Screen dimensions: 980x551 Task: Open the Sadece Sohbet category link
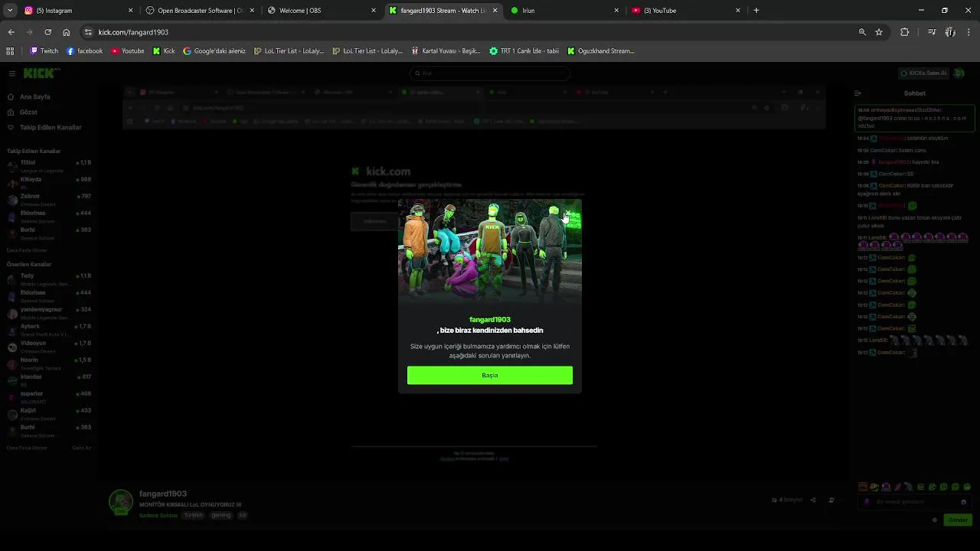click(x=158, y=516)
